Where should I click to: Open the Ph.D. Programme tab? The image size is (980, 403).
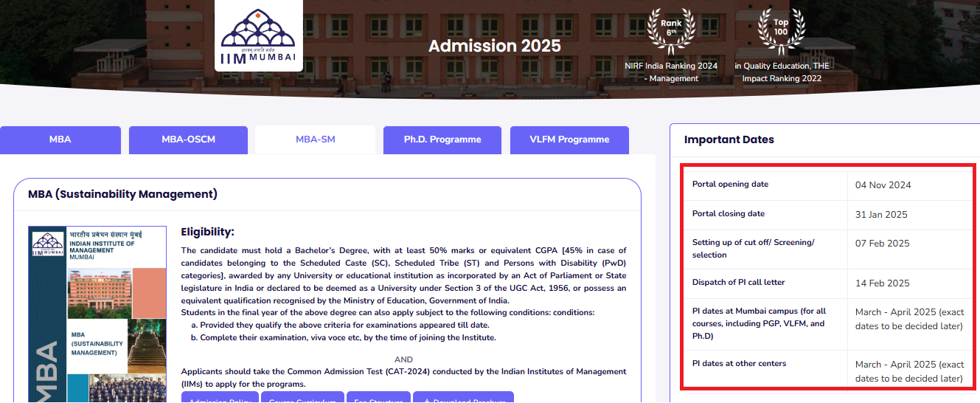tap(442, 139)
